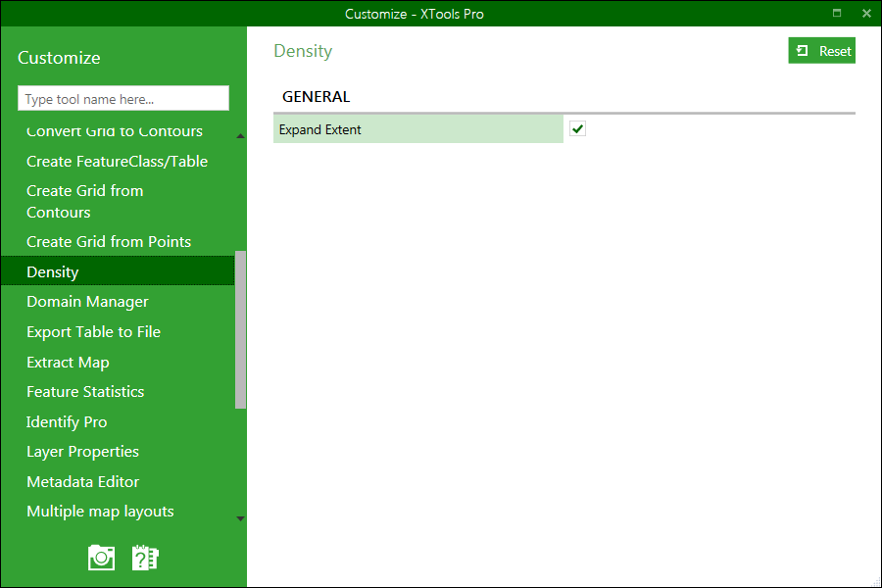The image size is (882, 588).
Task: Click the tool list scrollbar thumb
Action: [240, 329]
